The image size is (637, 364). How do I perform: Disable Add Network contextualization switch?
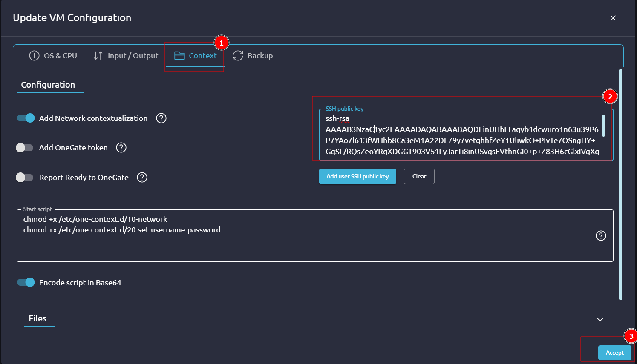[26, 118]
